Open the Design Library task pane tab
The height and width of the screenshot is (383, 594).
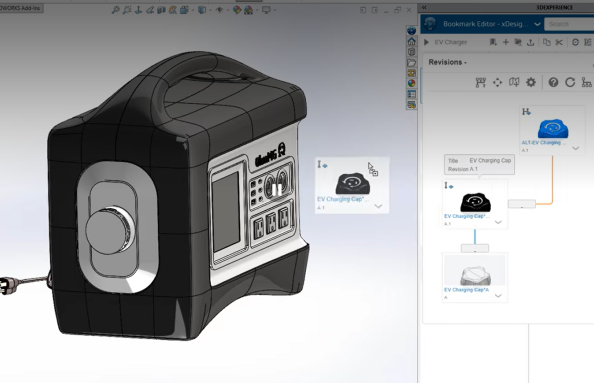point(411,52)
